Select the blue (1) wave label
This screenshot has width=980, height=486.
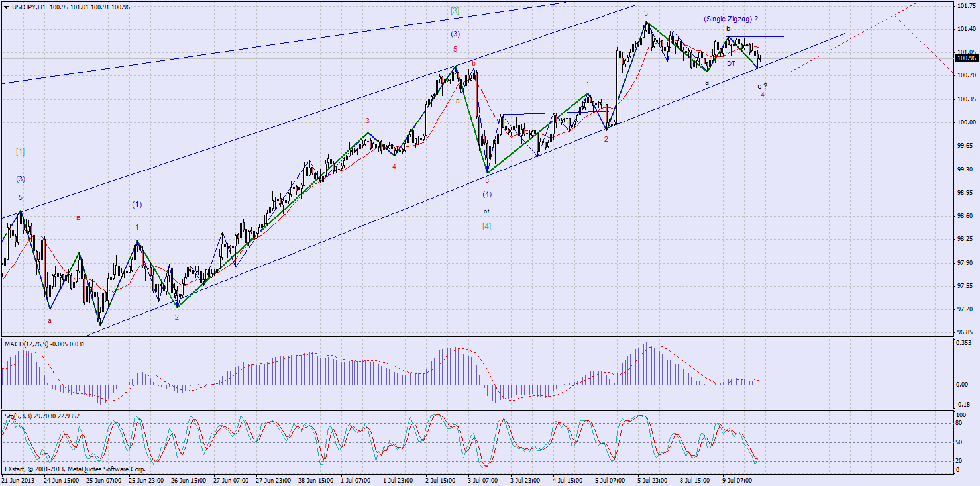pos(136,205)
